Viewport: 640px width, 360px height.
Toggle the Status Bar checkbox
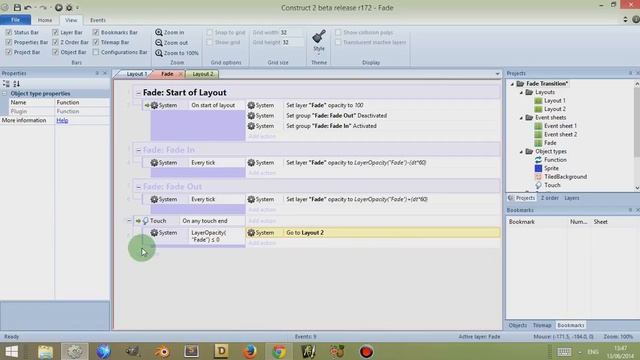coord(9,32)
